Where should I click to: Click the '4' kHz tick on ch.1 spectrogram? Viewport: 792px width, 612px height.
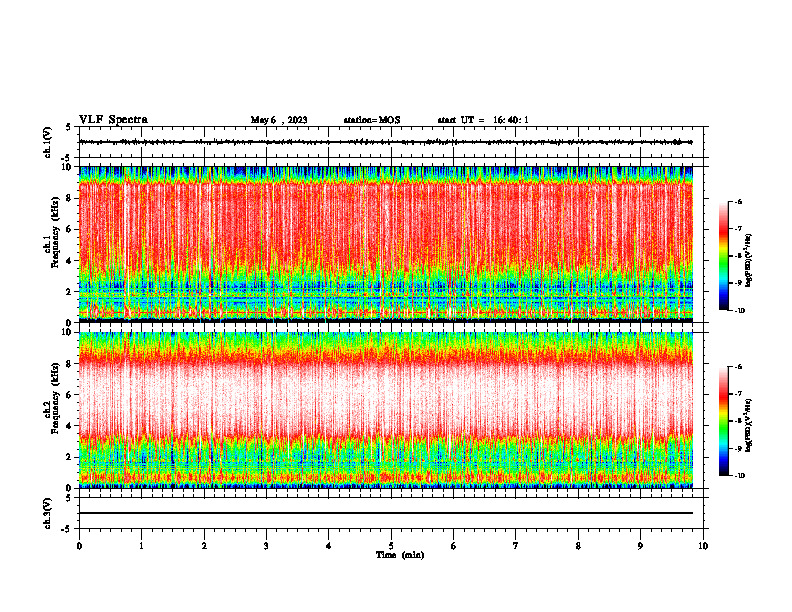pos(69,261)
